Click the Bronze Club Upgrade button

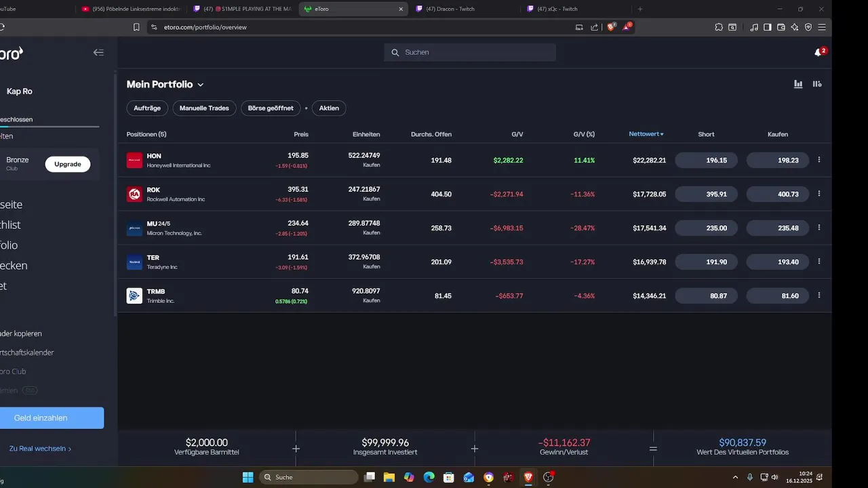68,164
